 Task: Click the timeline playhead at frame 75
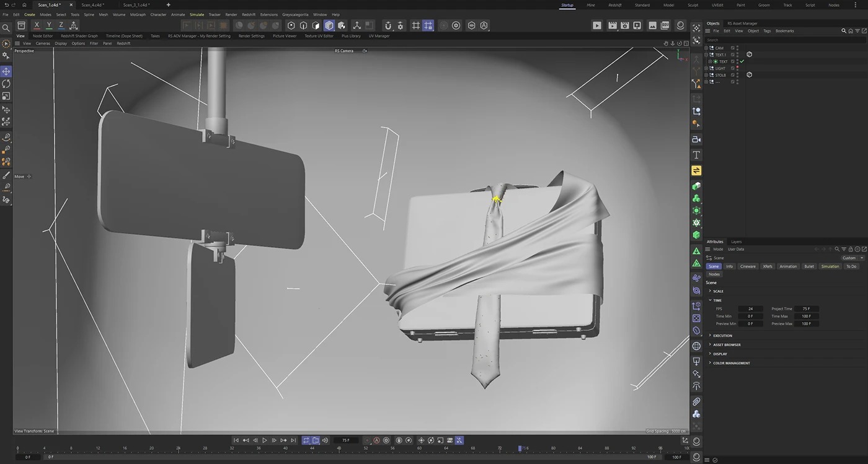click(x=520, y=448)
